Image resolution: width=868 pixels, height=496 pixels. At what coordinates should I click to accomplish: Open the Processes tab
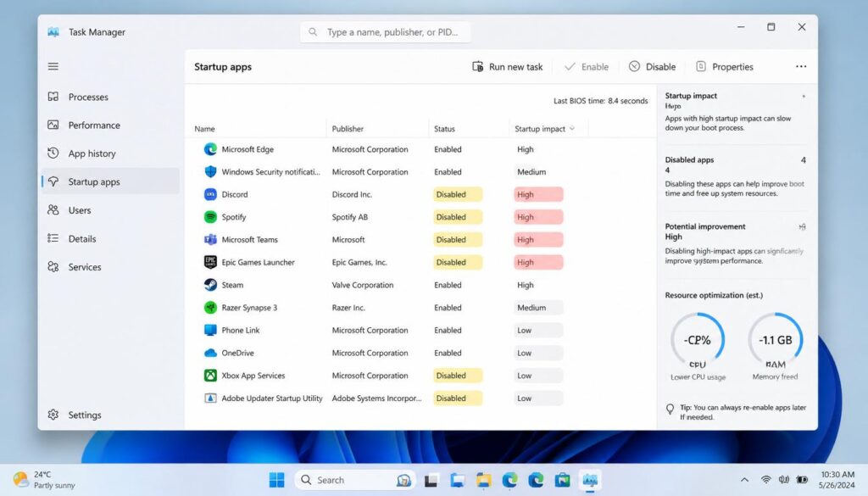click(x=111, y=97)
